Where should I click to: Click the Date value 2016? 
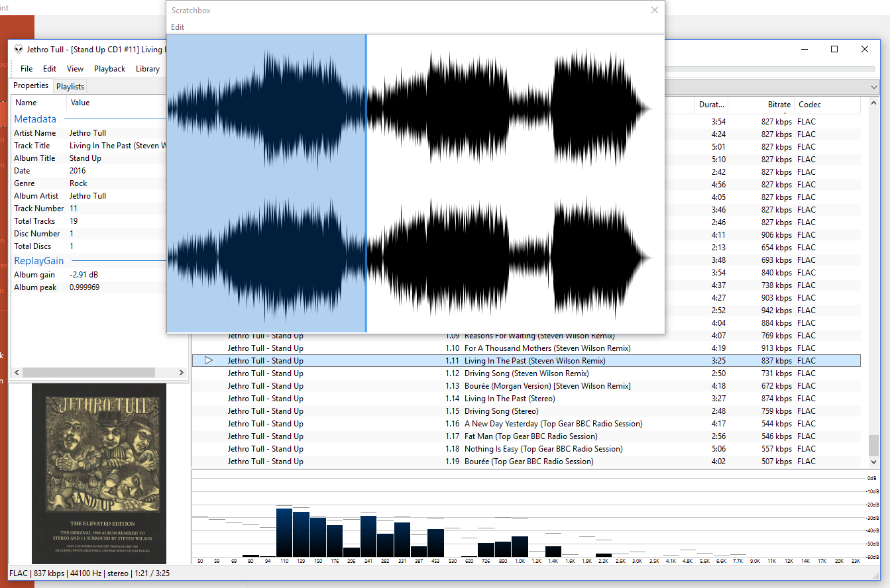point(78,171)
